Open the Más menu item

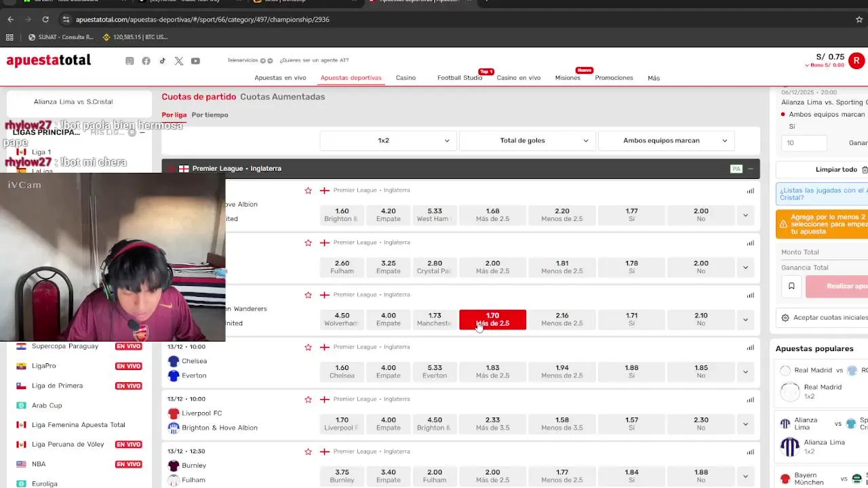point(654,78)
